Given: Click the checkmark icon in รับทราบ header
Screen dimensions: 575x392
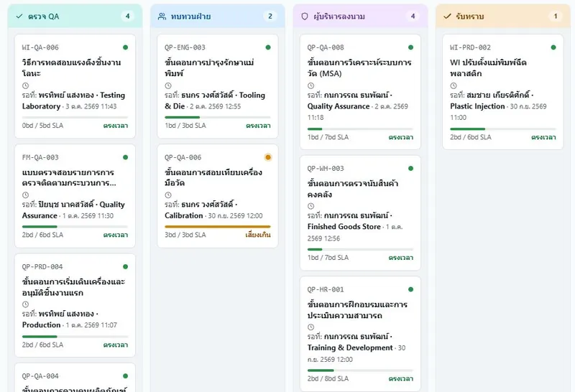Looking at the screenshot, I should click(447, 16).
